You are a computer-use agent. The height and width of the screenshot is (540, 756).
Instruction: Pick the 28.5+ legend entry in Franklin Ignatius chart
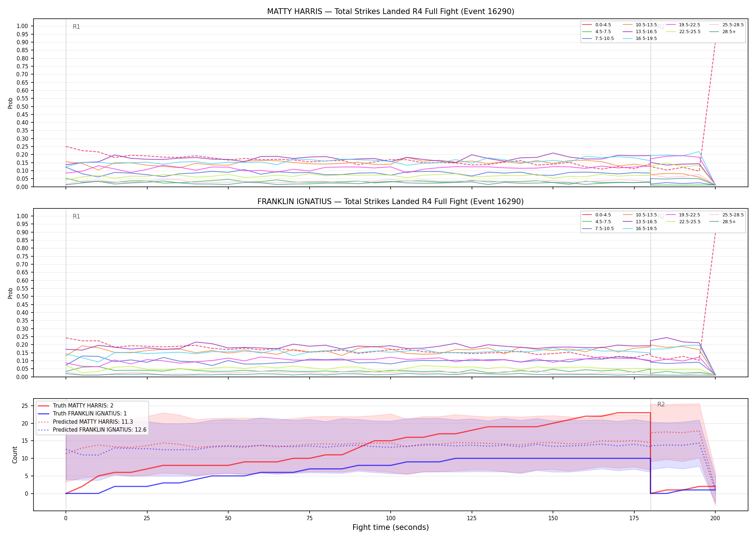(x=723, y=222)
